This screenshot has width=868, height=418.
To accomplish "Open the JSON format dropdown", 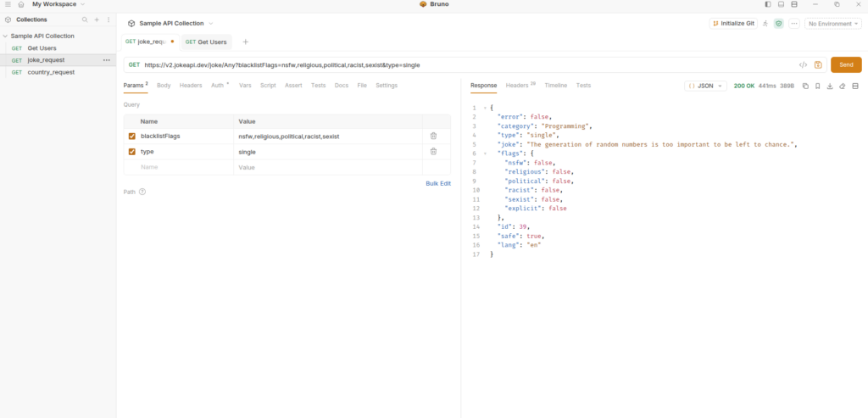I will (705, 86).
